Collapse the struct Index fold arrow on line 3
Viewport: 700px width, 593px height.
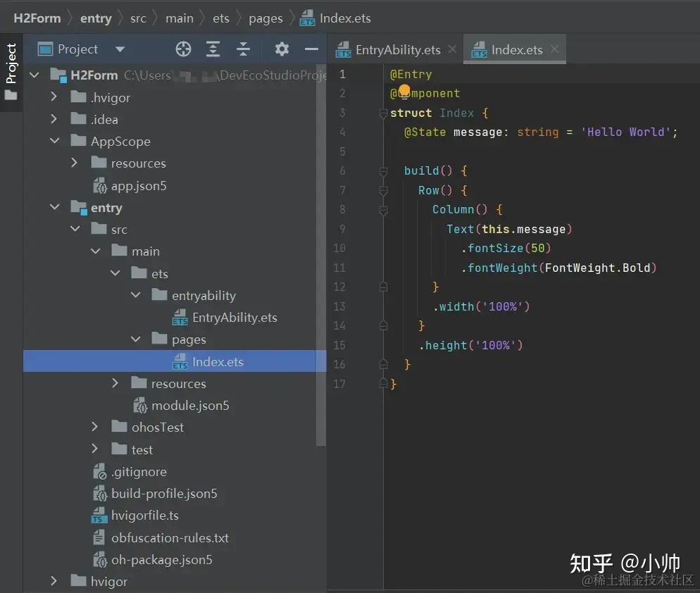382,113
